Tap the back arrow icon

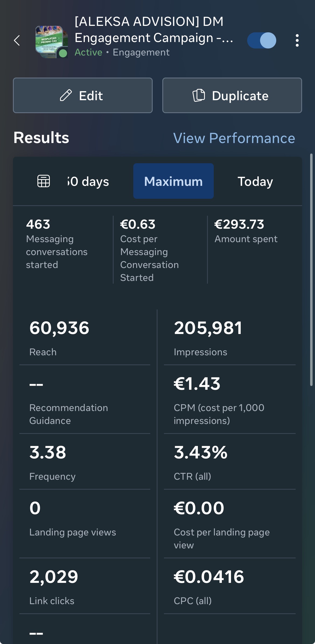tap(17, 40)
